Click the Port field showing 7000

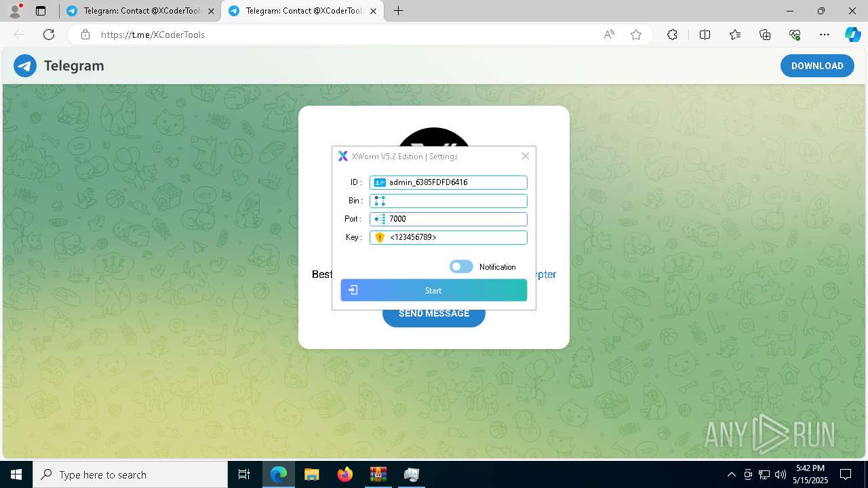(x=448, y=219)
